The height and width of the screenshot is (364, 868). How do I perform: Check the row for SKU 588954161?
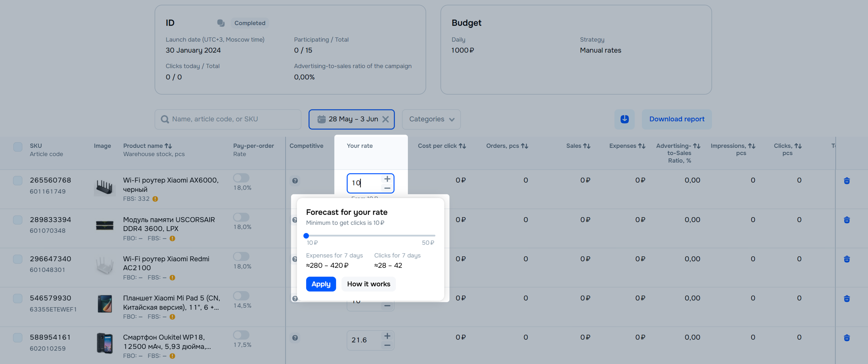coord(18,337)
